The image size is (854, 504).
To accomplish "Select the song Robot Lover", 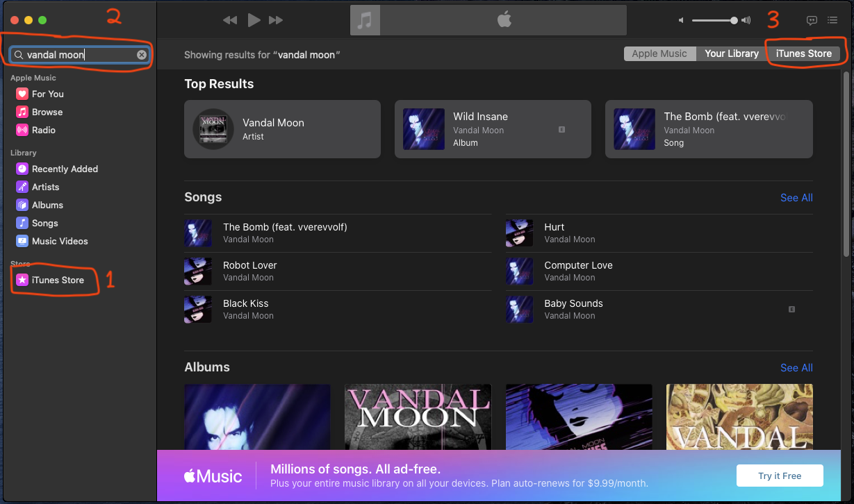I will (x=338, y=271).
